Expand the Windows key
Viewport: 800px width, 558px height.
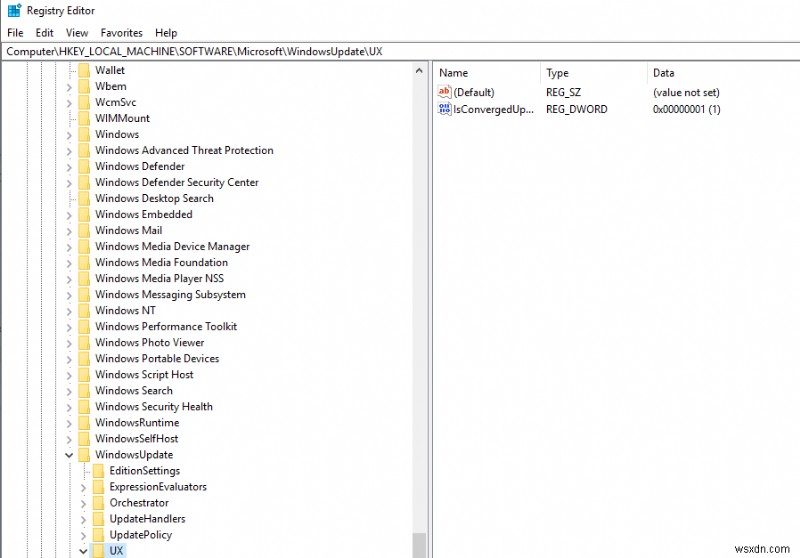[x=69, y=135]
